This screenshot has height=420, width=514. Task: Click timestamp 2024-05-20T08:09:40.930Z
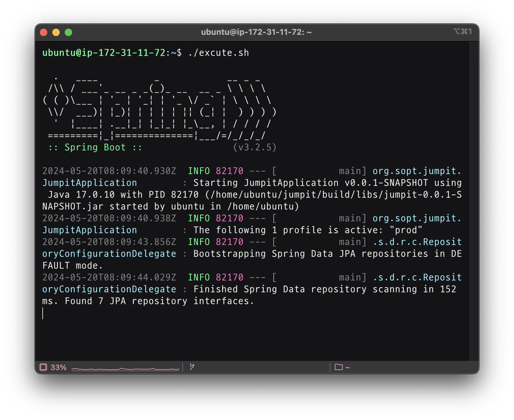pos(109,171)
